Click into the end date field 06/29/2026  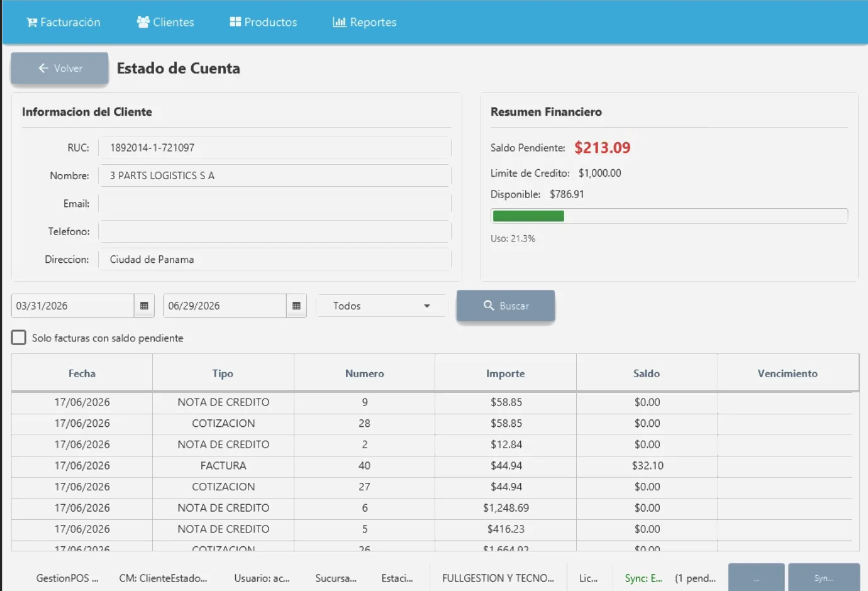click(x=225, y=306)
